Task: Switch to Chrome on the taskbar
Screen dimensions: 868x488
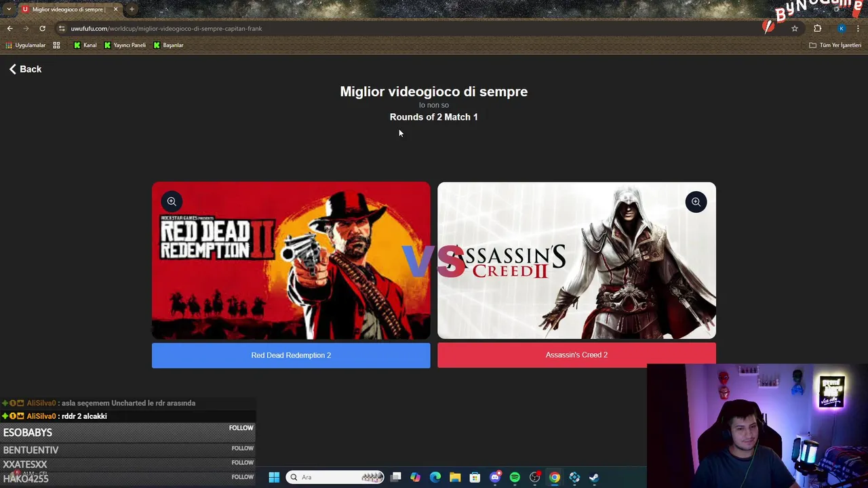Action: point(555,477)
